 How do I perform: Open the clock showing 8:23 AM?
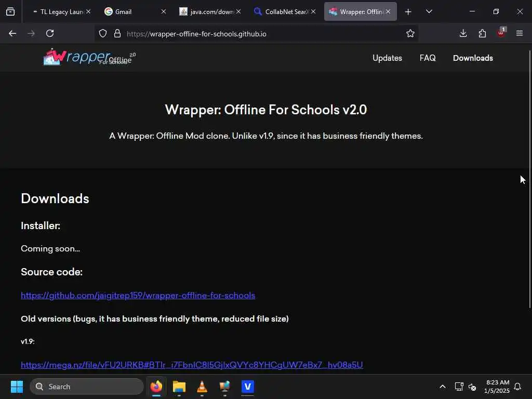[497, 387]
